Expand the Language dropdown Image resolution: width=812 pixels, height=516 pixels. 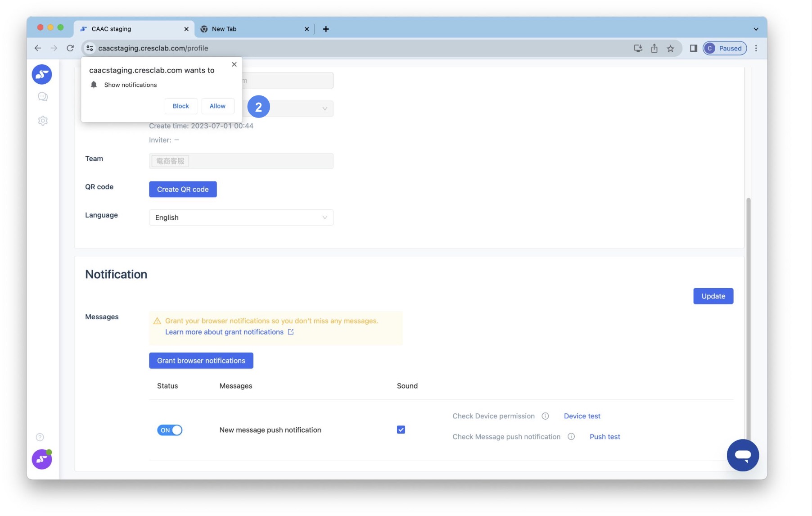pos(241,217)
